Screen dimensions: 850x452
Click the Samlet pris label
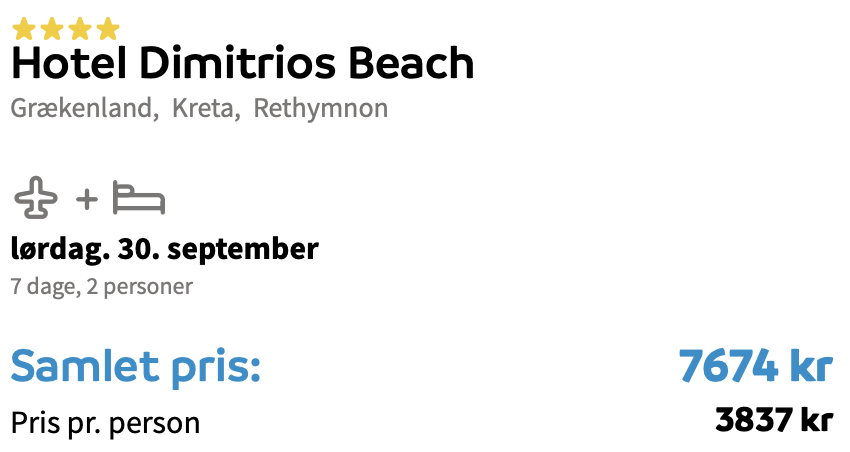[136, 367]
